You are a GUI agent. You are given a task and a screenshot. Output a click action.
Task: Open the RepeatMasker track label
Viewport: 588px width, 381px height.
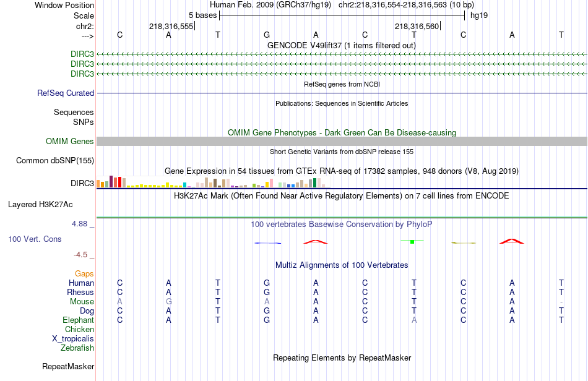click(x=68, y=366)
